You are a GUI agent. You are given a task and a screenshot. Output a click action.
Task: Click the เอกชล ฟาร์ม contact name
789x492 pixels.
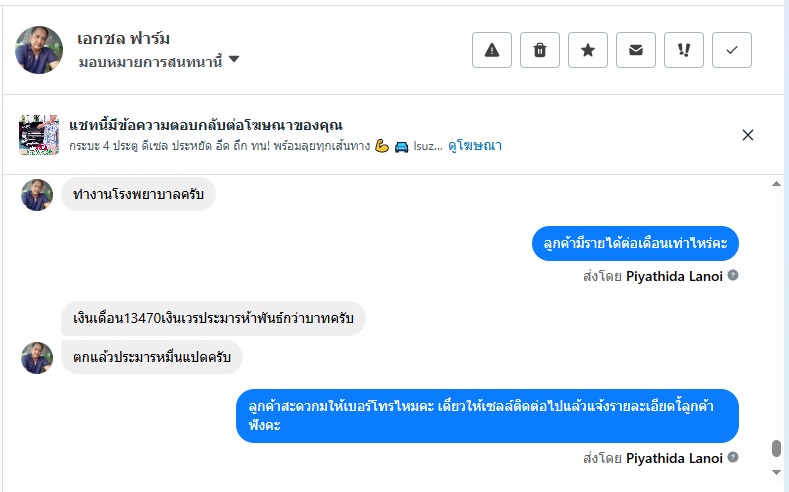(124, 39)
